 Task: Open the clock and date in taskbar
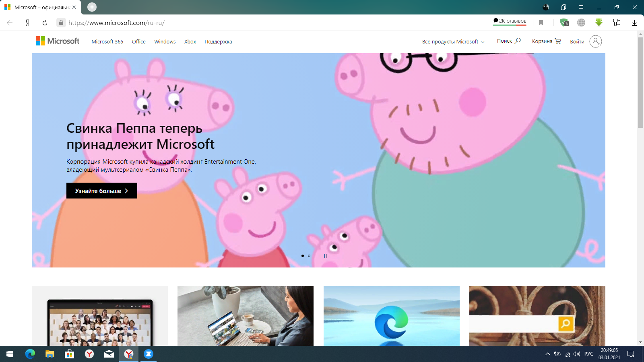pos(609,354)
